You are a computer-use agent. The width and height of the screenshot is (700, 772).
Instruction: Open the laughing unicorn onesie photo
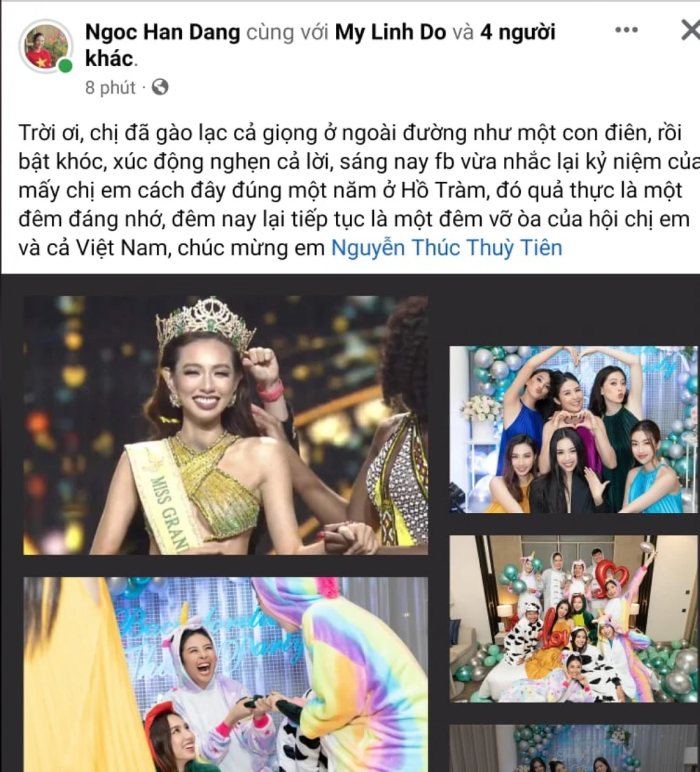coord(225,675)
